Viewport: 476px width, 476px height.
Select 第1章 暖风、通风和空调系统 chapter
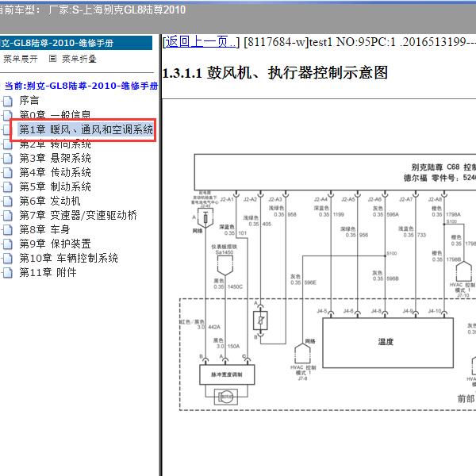tap(86, 129)
